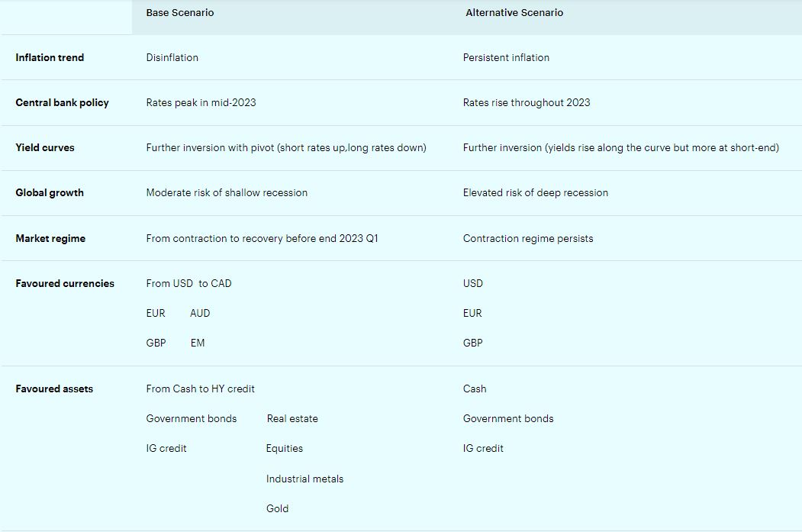Click the Favoured assets row label
The height and width of the screenshot is (532, 802).
[54, 389]
